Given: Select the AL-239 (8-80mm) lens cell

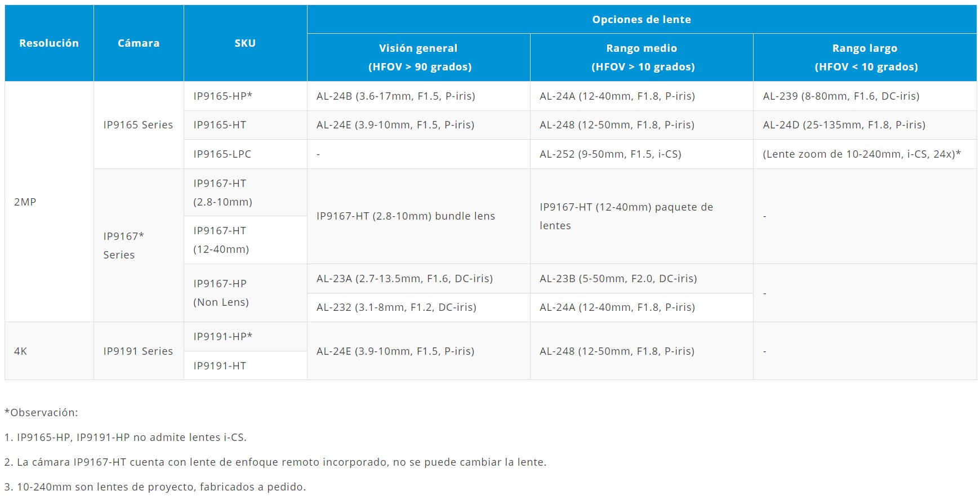Looking at the screenshot, I should point(841,96).
